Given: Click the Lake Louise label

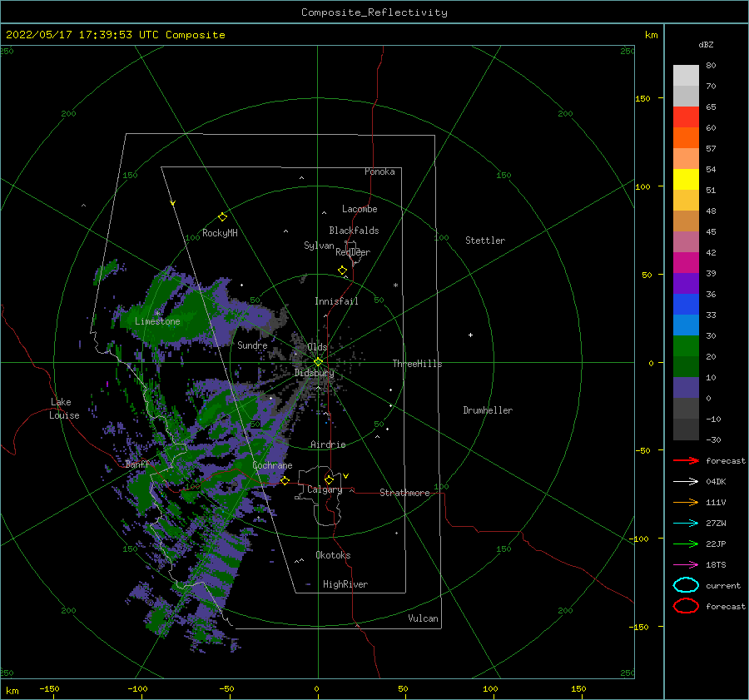Looking at the screenshot, I should pos(64,409).
